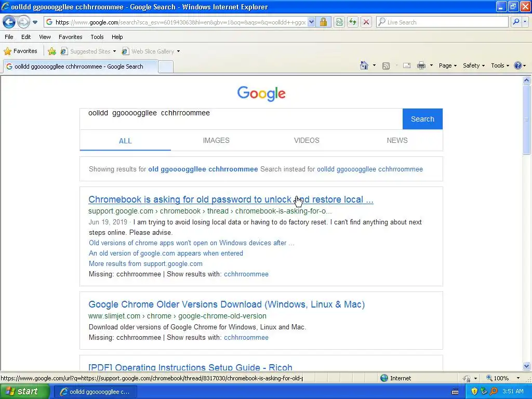Click the blue Search button
The height and width of the screenshot is (399, 532).
click(422, 119)
